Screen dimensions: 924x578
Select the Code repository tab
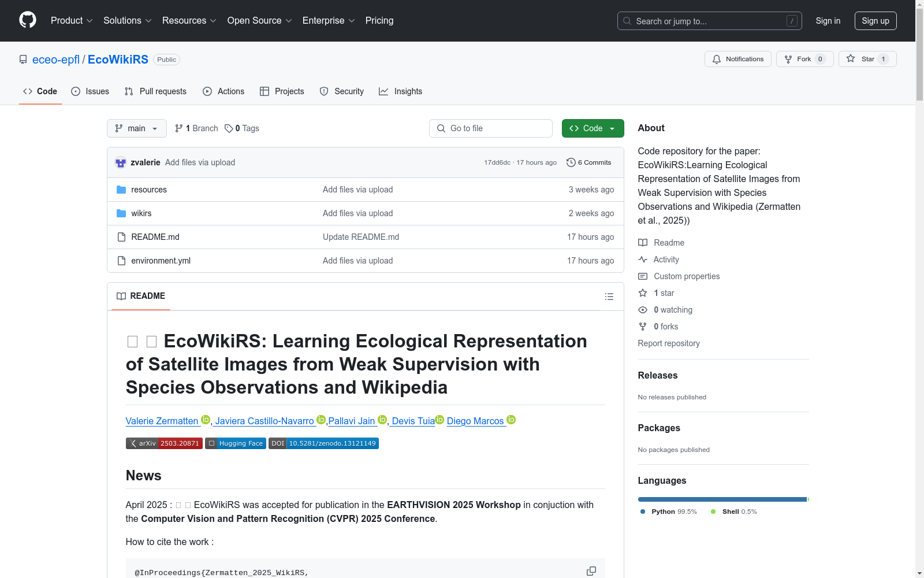pos(40,91)
